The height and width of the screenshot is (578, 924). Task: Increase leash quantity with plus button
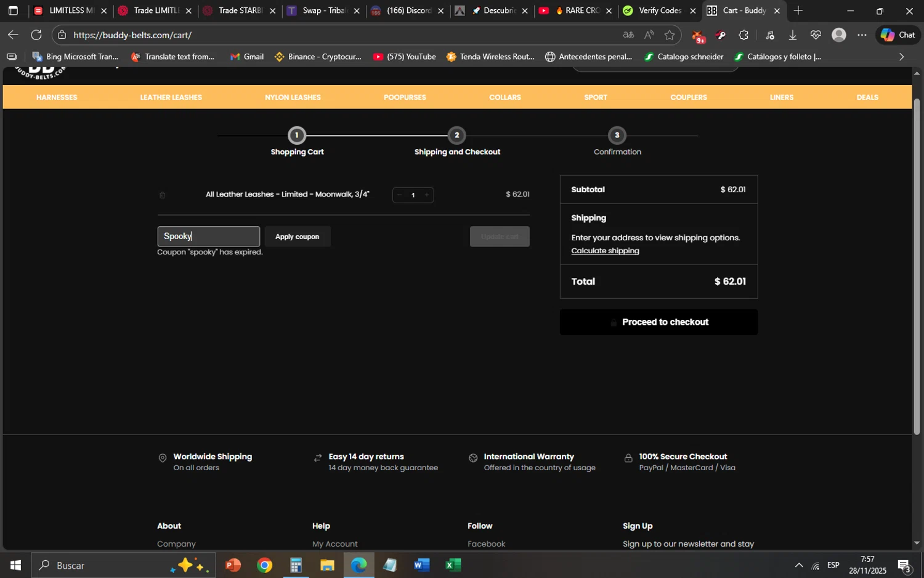(427, 195)
